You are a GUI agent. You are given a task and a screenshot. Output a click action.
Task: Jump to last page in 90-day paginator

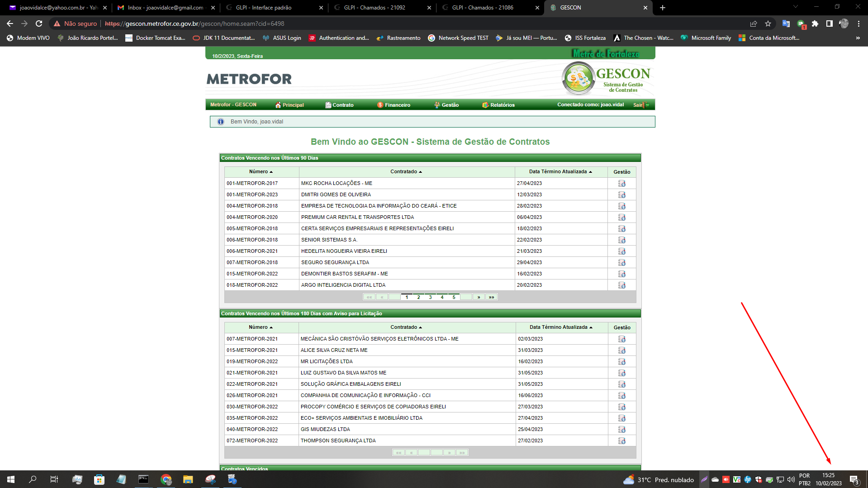491,297
